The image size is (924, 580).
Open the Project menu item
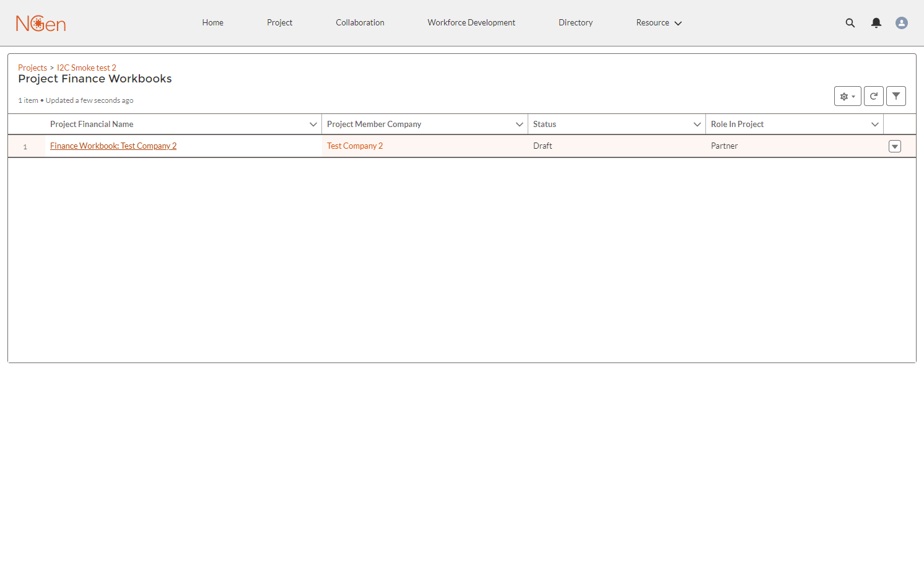click(280, 23)
